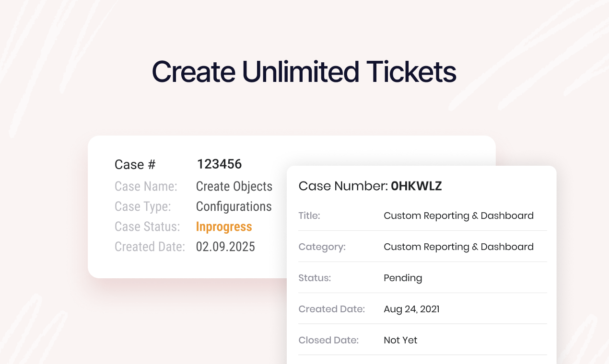The width and height of the screenshot is (609, 364).
Task: Click the Case Type: label
Action: tap(143, 206)
